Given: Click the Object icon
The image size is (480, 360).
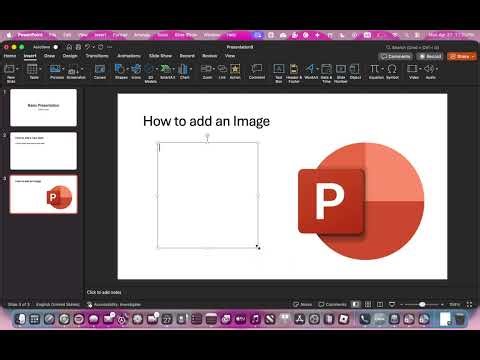Looking at the screenshot, I should tap(355, 69).
